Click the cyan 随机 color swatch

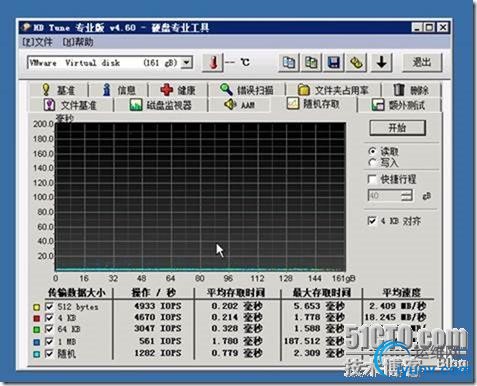[x=36, y=354]
